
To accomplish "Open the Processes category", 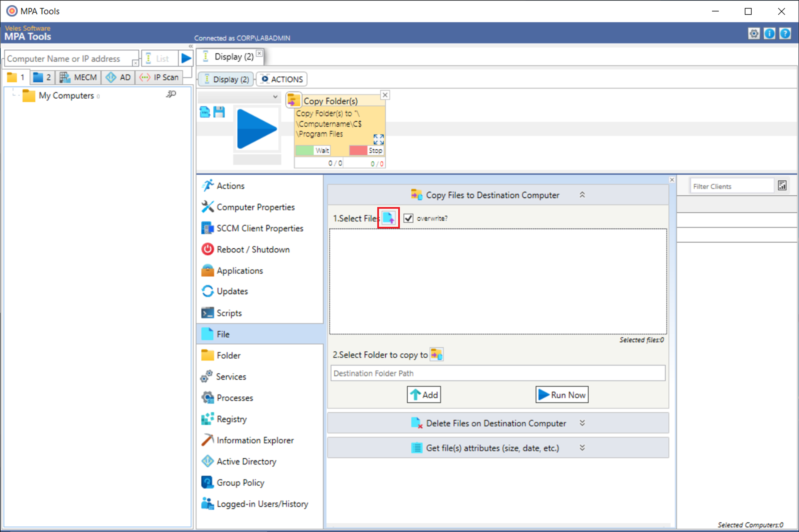I will pos(259,398).
